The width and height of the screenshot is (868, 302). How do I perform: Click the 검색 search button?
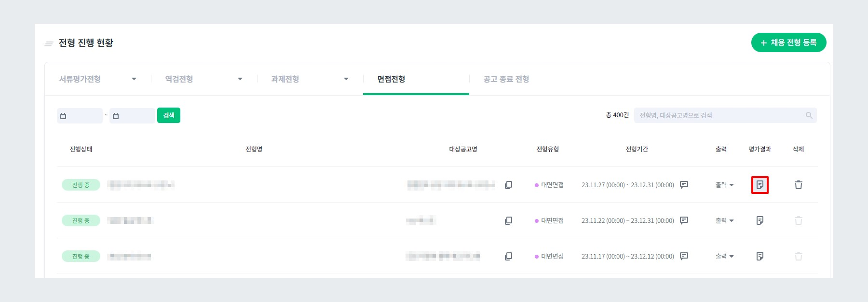click(x=168, y=115)
